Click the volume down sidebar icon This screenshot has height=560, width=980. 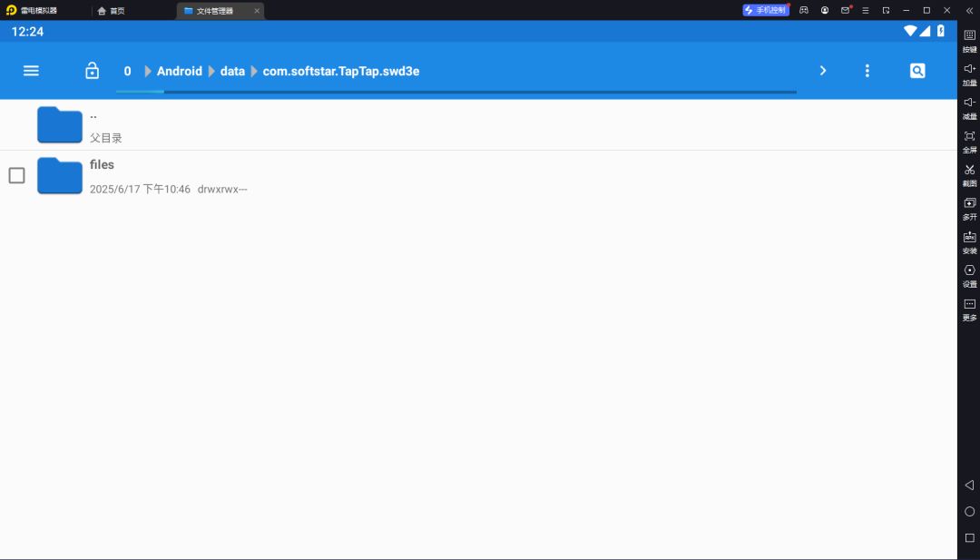[969, 108]
